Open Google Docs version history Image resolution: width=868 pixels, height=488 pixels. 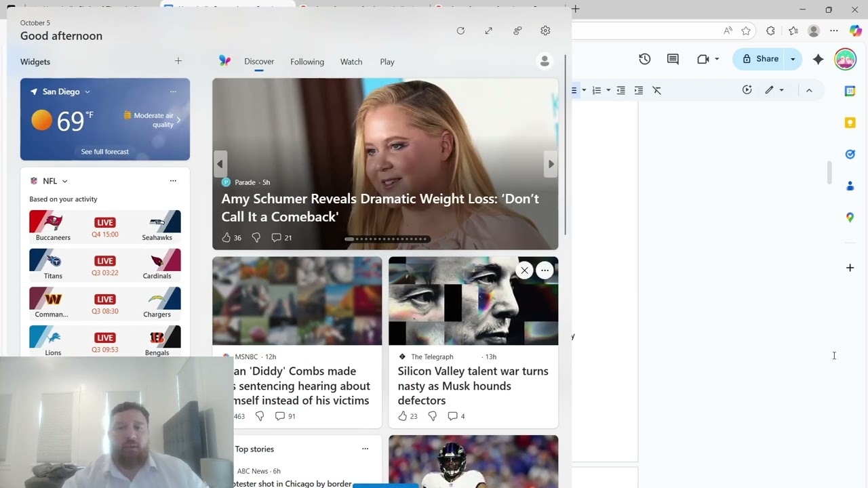[x=645, y=59]
